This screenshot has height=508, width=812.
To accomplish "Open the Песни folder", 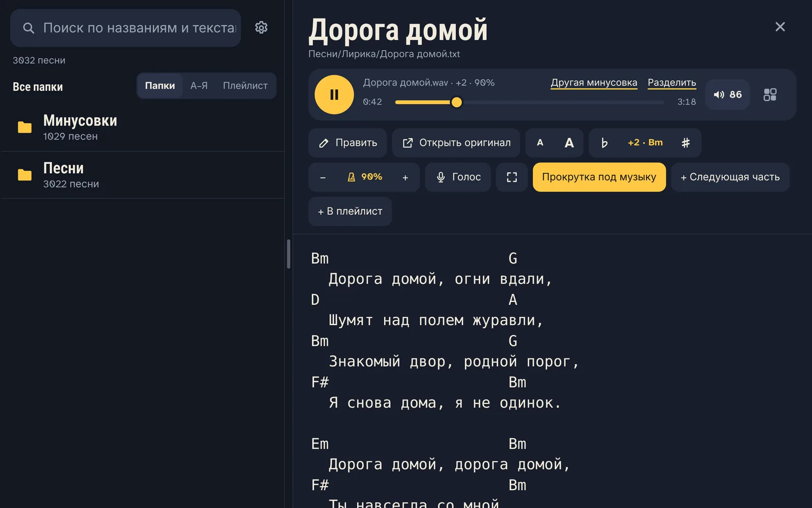I will tap(143, 175).
